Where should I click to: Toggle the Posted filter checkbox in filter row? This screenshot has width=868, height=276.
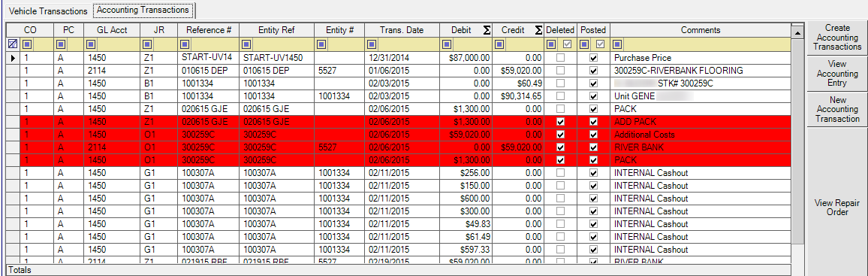(600, 44)
